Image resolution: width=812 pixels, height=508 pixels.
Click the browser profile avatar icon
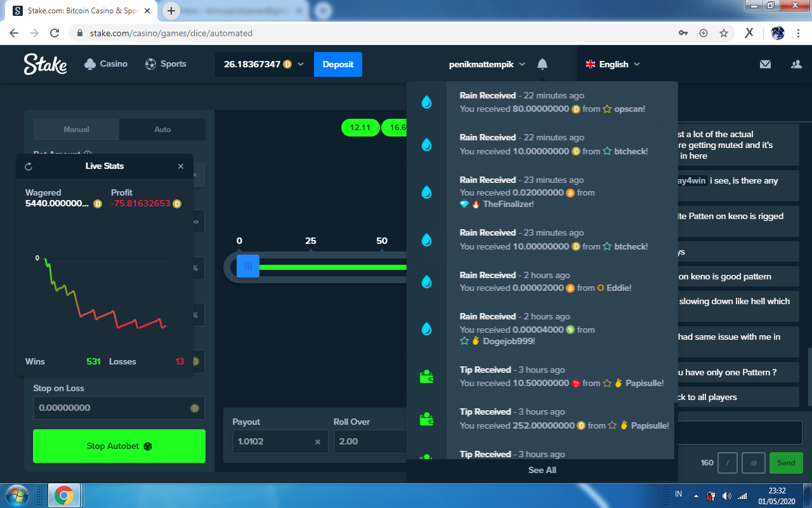(x=778, y=33)
